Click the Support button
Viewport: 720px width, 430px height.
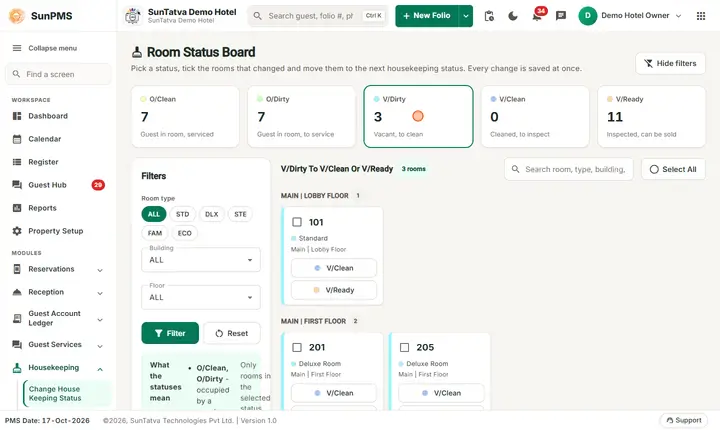(684, 420)
